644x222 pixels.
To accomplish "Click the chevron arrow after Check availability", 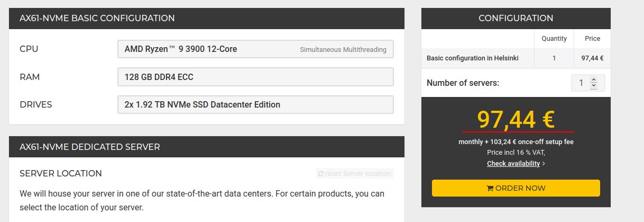I will pos(544,164).
